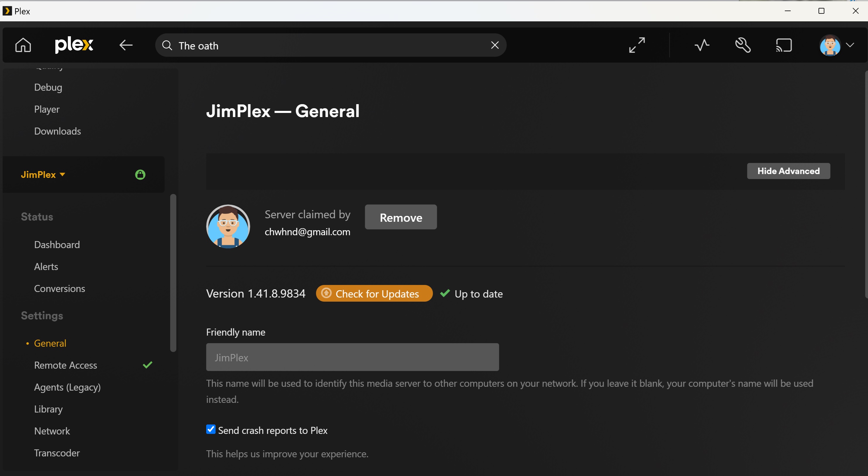The width and height of the screenshot is (868, 476).
Task: Open Network settings
Action: pyautogui.click(x=52, y=431)
